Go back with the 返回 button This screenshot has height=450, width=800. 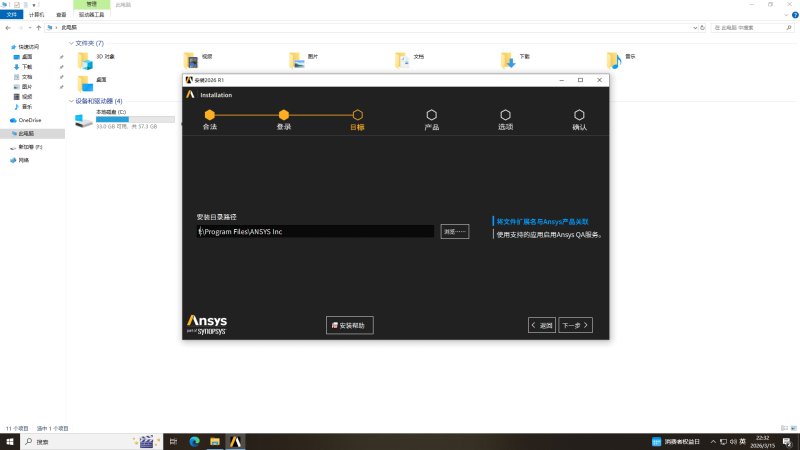(x=542, y=325)
